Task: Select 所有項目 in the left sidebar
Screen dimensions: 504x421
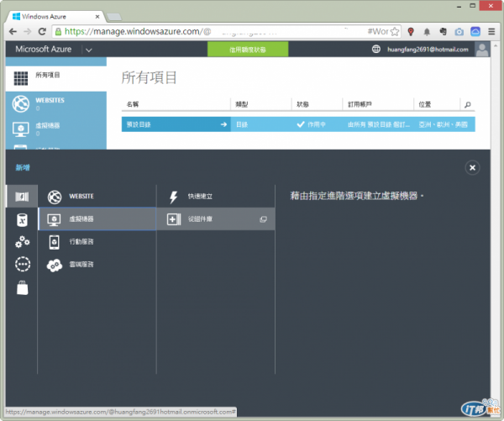Action: pyautogui.click(x=56, y=78)
